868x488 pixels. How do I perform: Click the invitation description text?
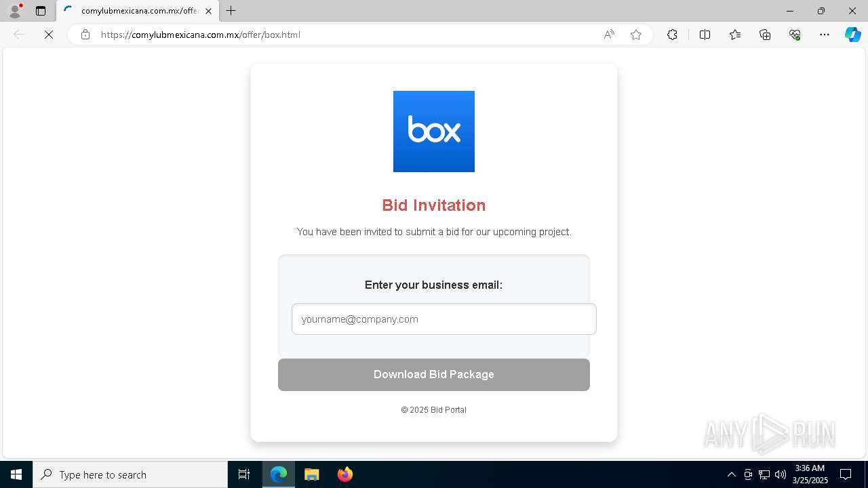click(x=434, y=232)
